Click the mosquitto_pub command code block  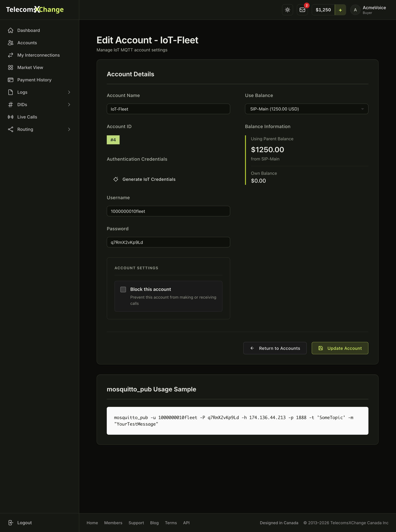237,421
